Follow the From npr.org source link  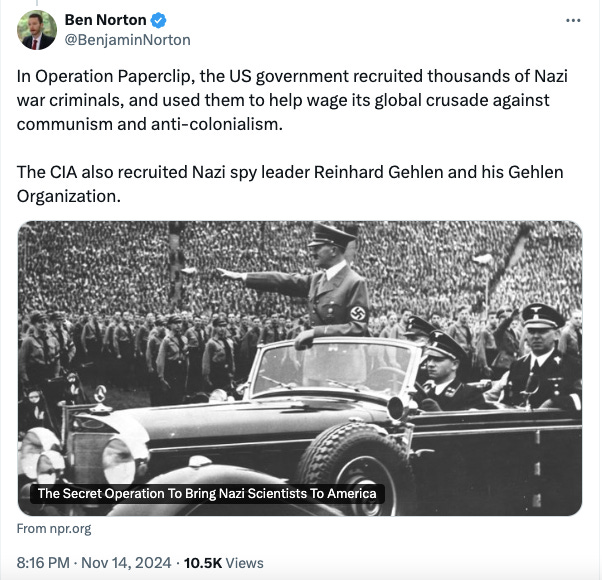[54, 529]
